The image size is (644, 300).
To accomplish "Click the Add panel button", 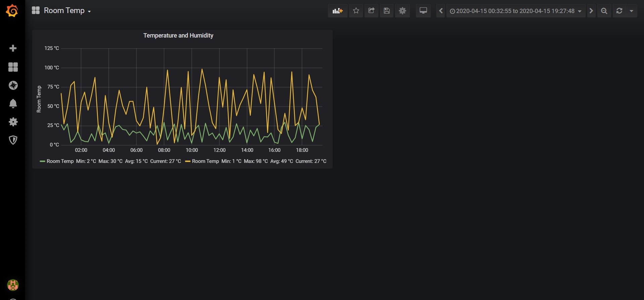I will (337, 11).
